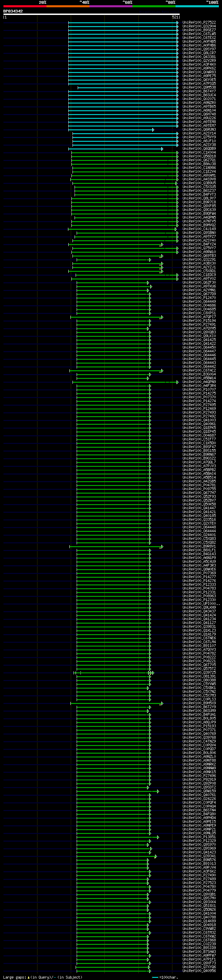This screenshot has width=222, height=980.
Task: Select hit label UniRef100_C1K004
Action: click(x=199, y=153)
